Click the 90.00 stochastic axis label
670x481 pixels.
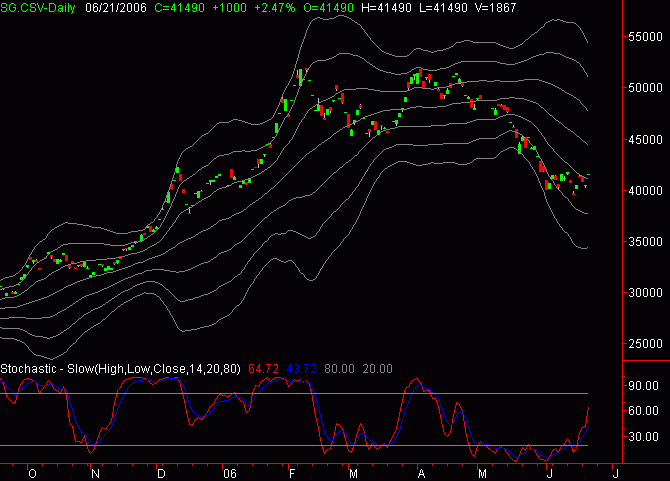pyautogui.click(x=644, y=386)
